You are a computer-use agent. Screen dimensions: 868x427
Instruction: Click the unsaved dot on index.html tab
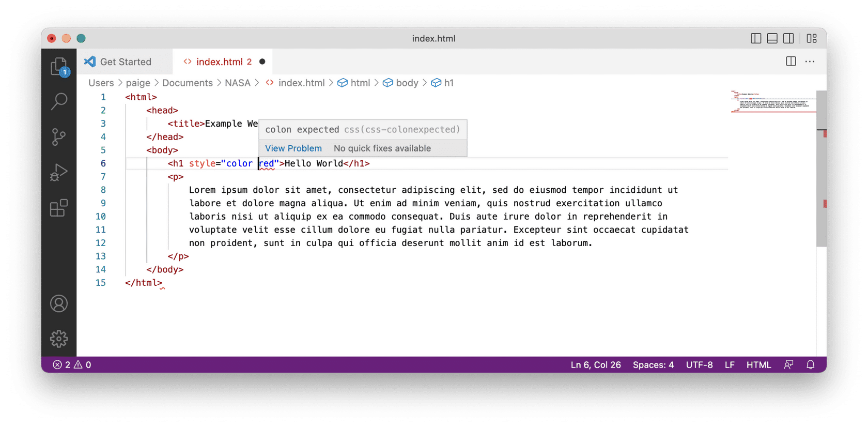pyautogui.click(x=262, y=62)
